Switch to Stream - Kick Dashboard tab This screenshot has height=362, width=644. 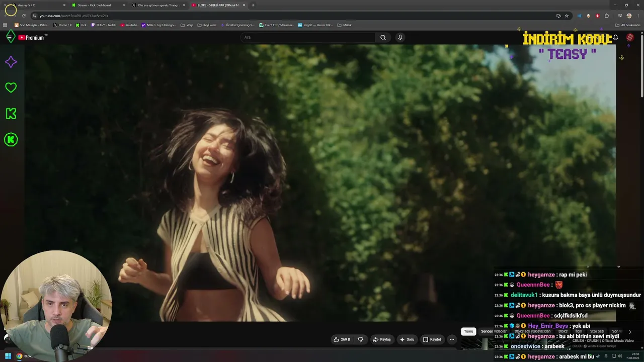point(98,5)
